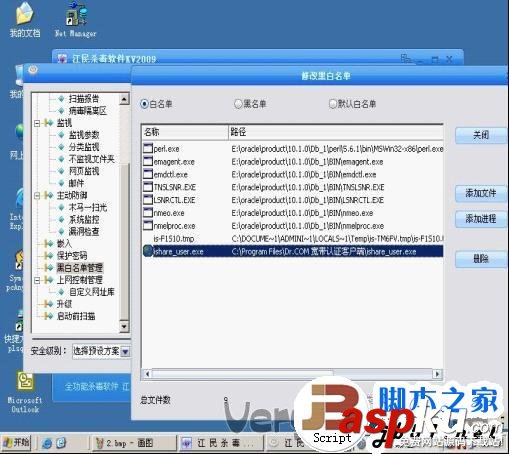The image size is (509, 454).
Task: Launch Internet Explorer from quick launch
Action: click(47, 443)
